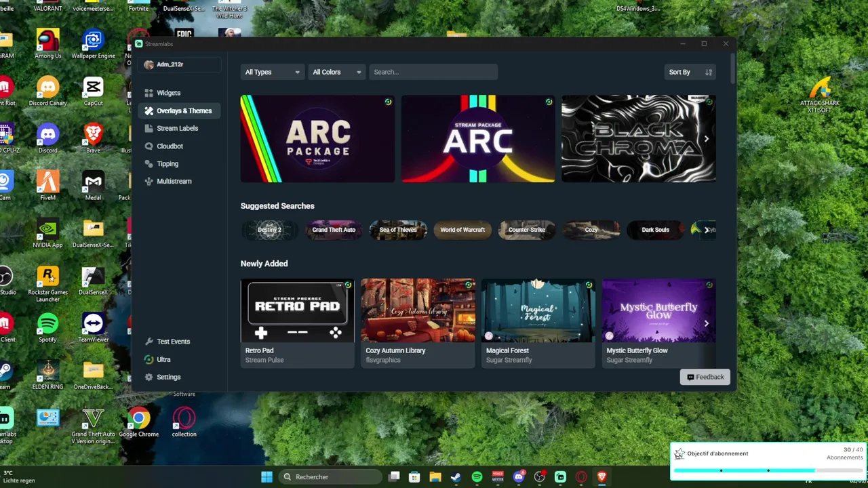868x488 pixels.
Task: Open the Sort By dropdown
Action: [690, 72]
